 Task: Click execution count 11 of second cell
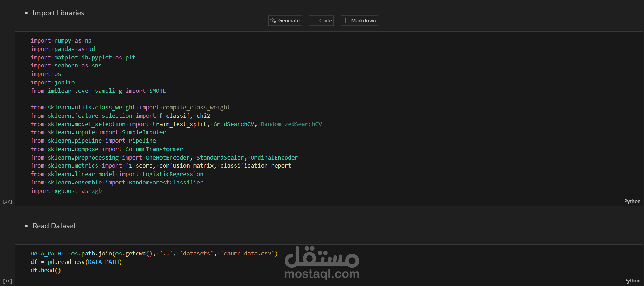pyautogui.click(x=7, y=281)
